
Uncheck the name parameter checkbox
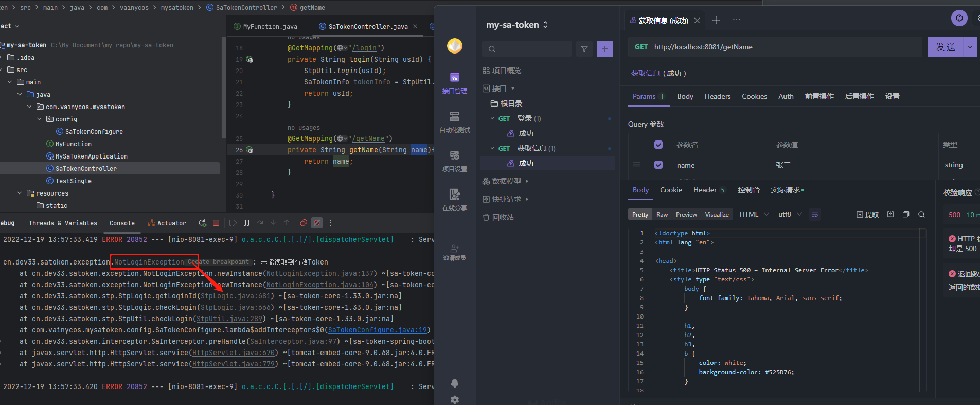pos(658,165)
